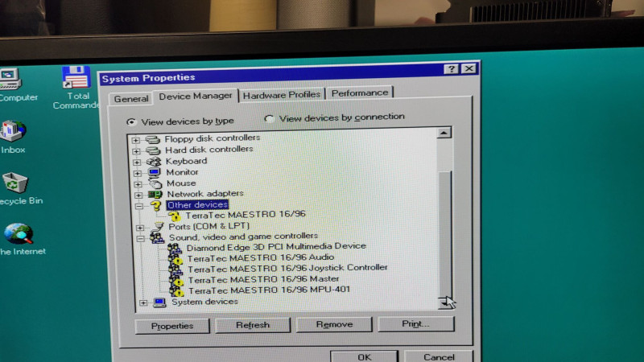Screen dimensions: 644x362
Task: Confirm with the OK button
Action: pos(365,356)
